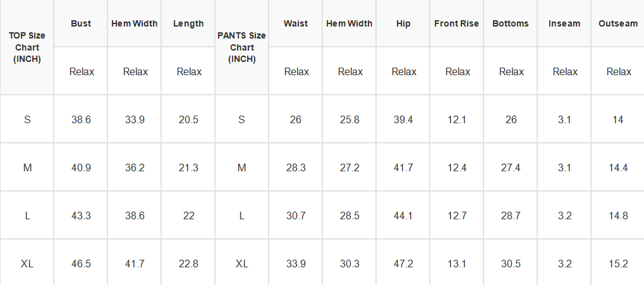
Task: Select the XL bust value 46.5
Action: (x=81, y=264)
